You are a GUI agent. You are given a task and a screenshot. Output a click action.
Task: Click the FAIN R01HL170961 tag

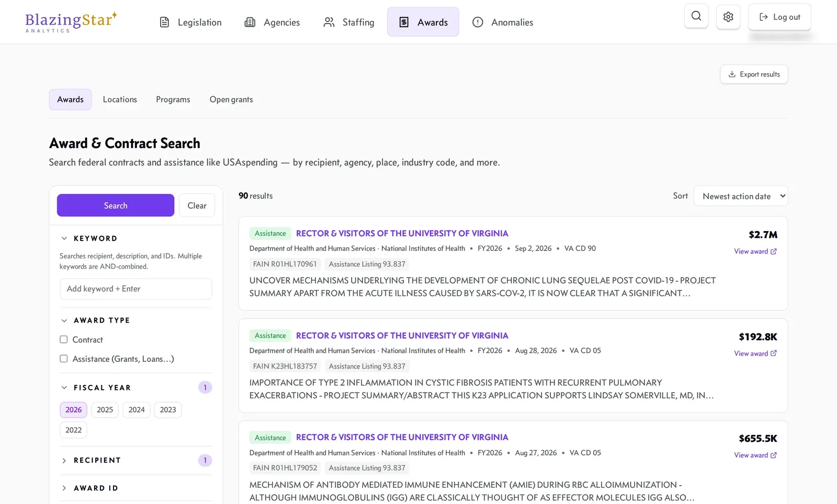click(285, 264)
